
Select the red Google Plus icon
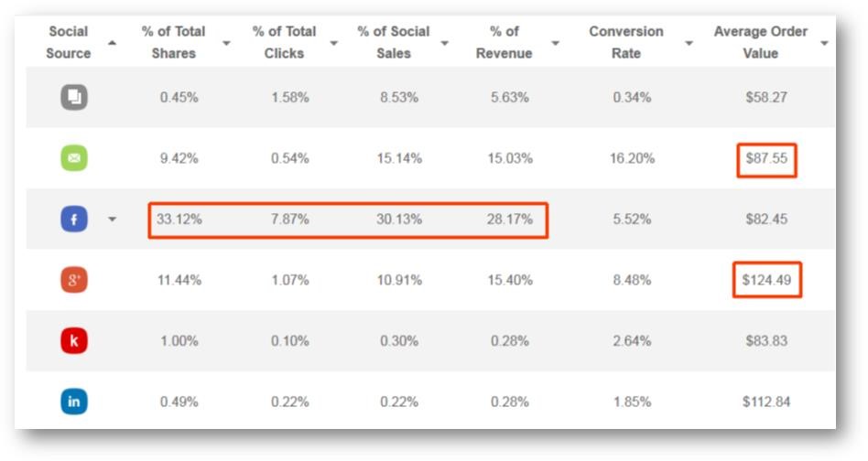click(x=74, y=280)
